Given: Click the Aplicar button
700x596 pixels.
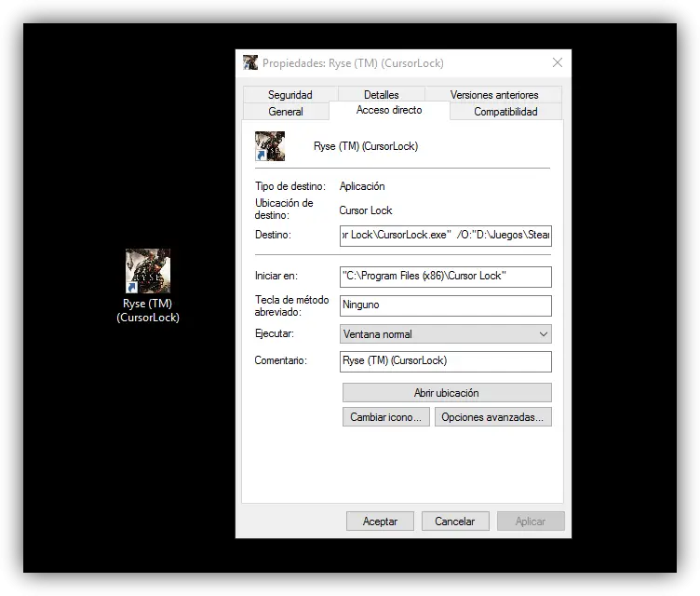Looking at the screenshot, I should 531,521.
